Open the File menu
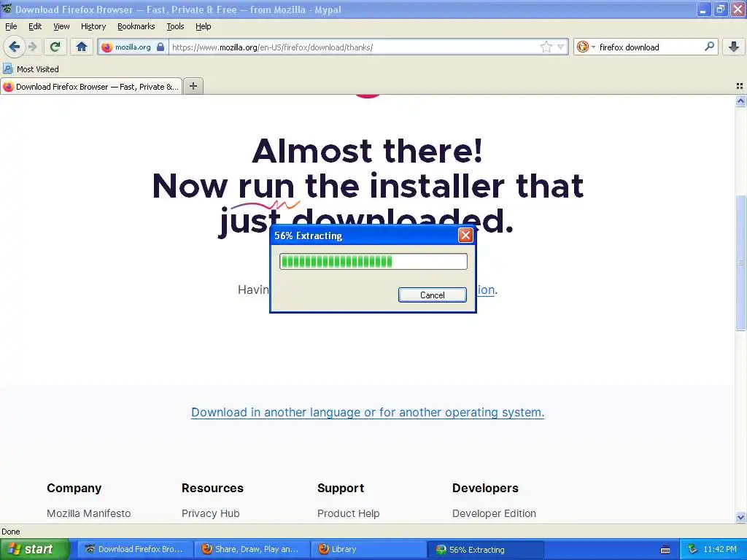This screenshot has height=560, width=747. click(11, 26)
